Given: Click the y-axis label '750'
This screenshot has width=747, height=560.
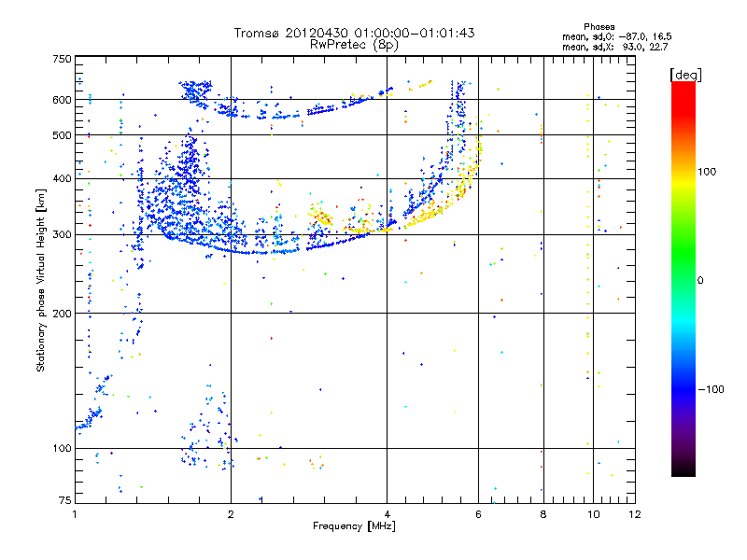Looking at the screenshot, I should 62,59.
